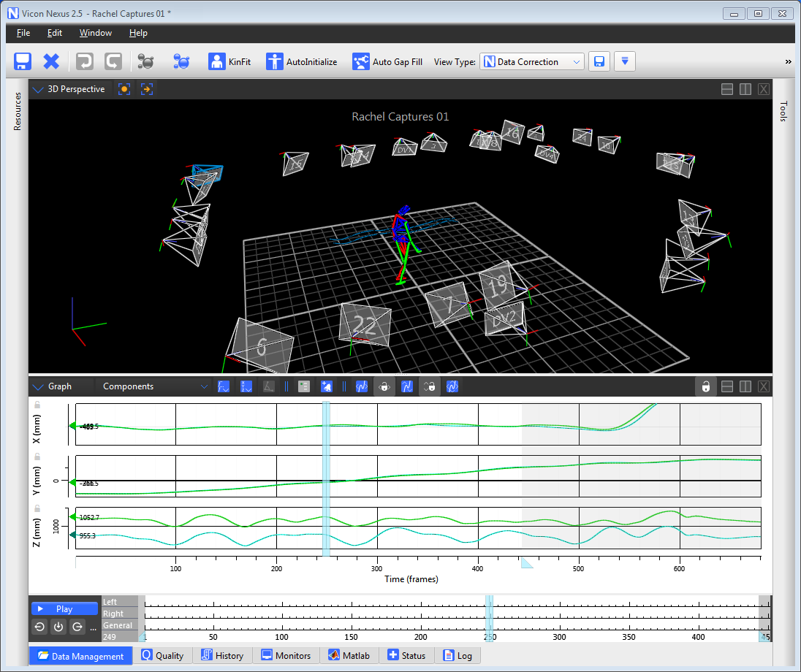Toggle the X axis lock on graph
This screenshot has height=672, width=801.
[x=37, y=405]
